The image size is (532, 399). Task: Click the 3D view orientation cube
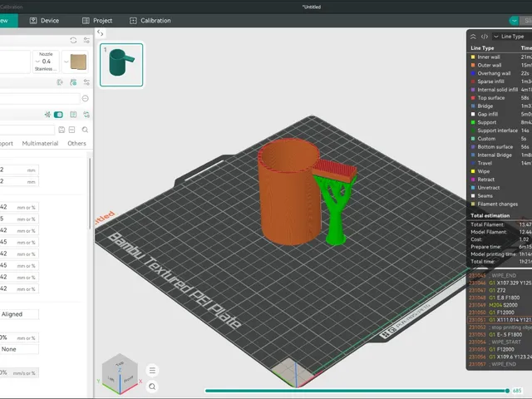tap(120, 373)
